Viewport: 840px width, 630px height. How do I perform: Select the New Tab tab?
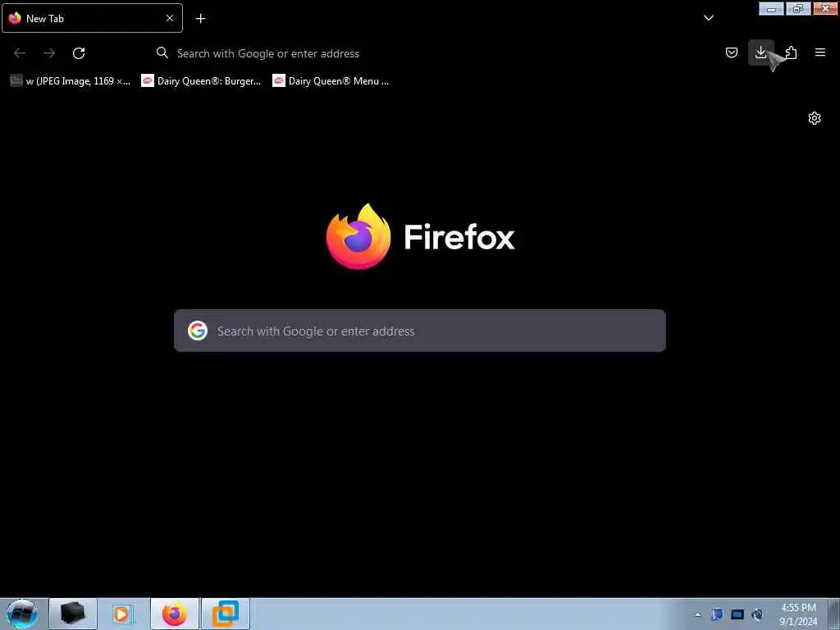[92, 18]
